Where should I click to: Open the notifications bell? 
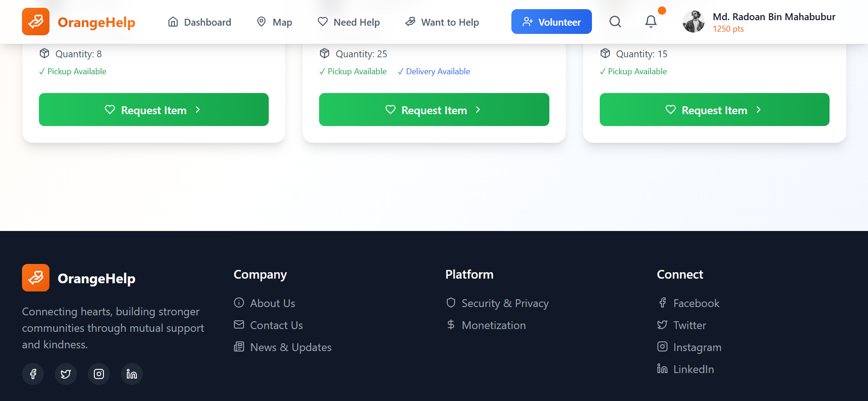(651, 22)
